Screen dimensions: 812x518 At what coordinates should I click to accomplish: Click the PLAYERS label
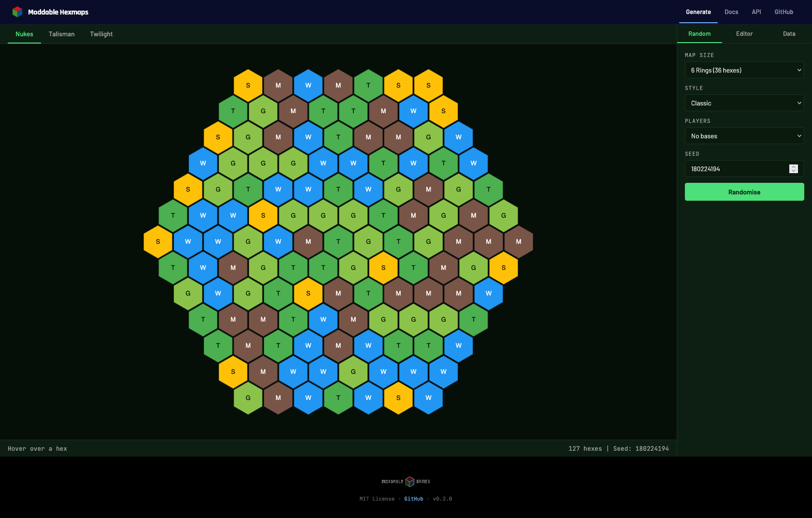click(697, 121)
